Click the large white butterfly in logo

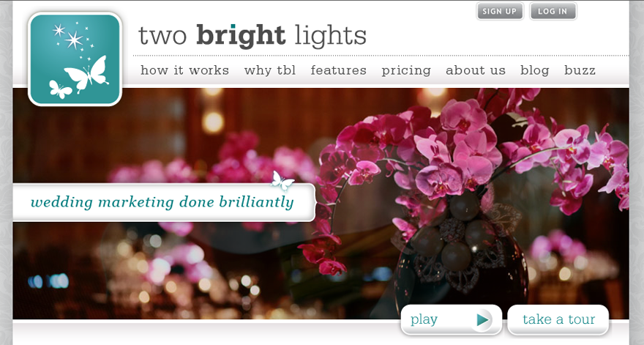pos(87,73)
